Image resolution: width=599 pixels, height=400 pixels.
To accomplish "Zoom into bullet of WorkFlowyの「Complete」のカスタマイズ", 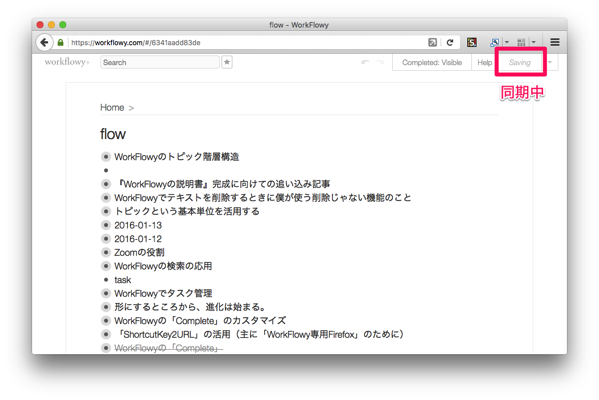I will pos(106,321).
